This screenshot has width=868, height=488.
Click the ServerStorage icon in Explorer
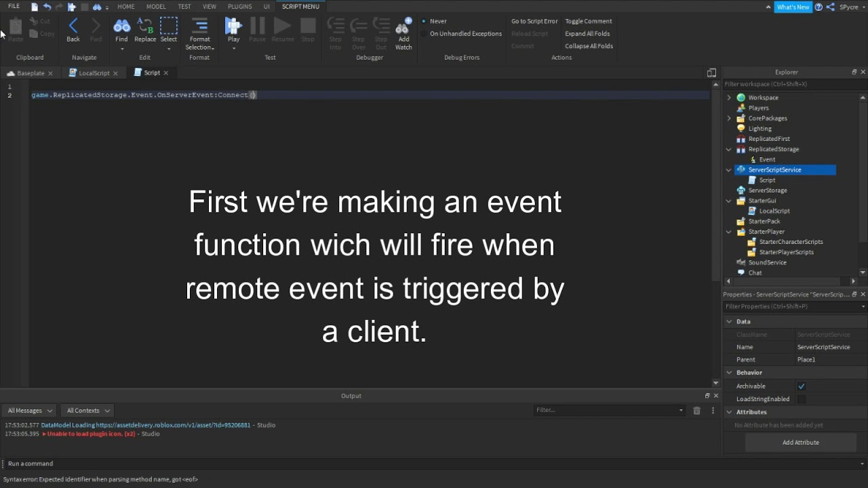pos(741,190)
